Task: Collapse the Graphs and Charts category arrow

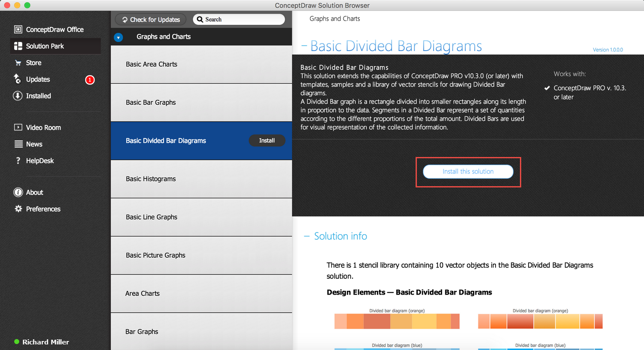Action: pos(118,37)
